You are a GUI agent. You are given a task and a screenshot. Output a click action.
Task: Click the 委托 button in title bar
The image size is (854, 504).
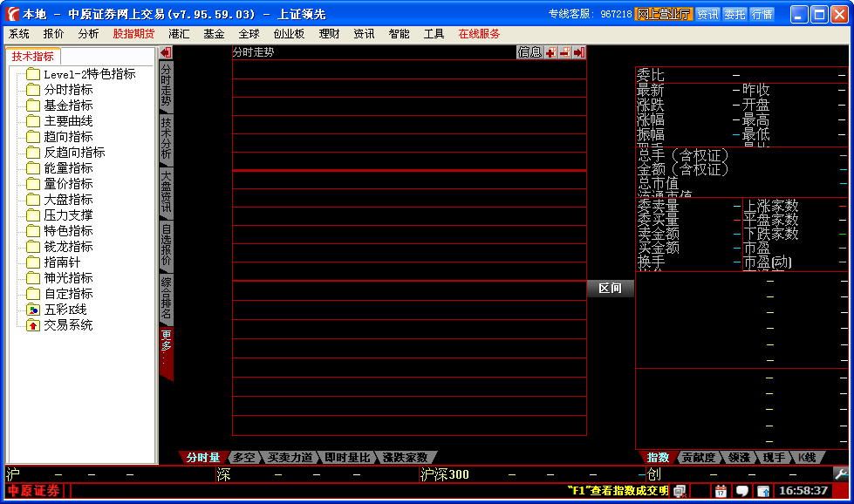[734, 14]
